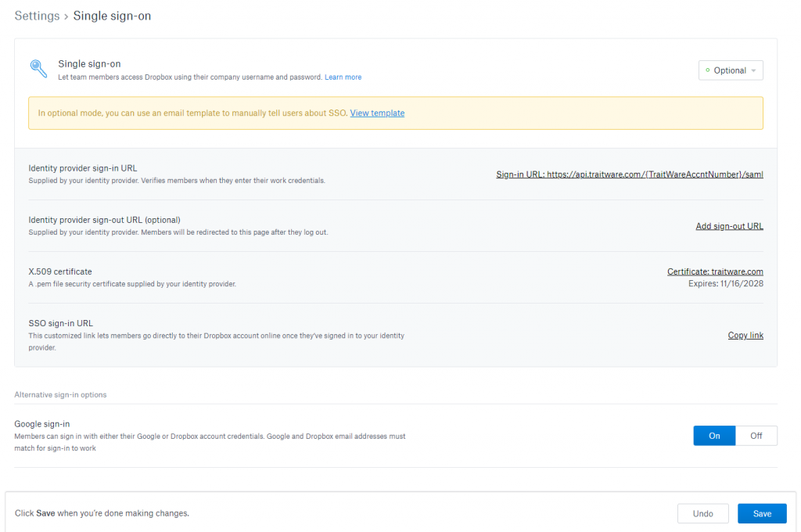
Task: Click the single sign-on key icon
Action: (38, 69)
